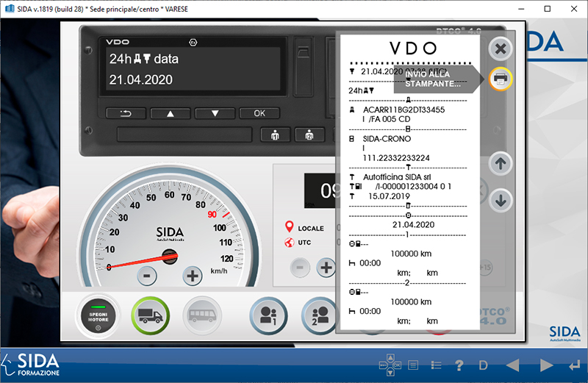
Task: Open the help question mark icon
Action: click(459, 365)
